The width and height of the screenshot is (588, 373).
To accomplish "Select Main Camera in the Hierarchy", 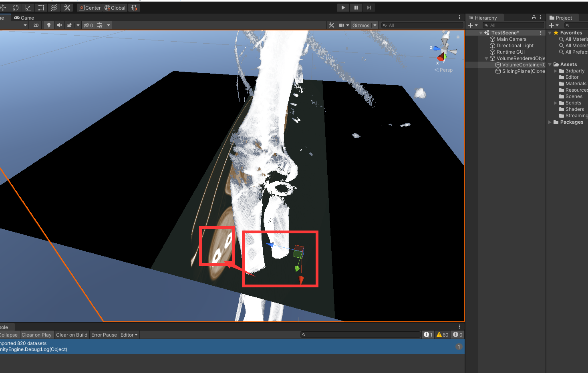I will click(511, 39).
